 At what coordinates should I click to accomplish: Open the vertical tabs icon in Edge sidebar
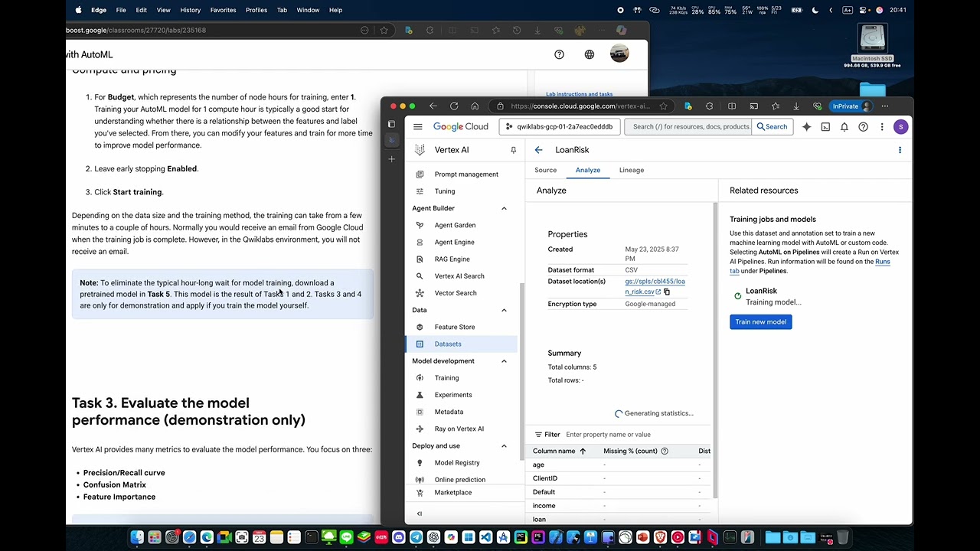[392, 124]
